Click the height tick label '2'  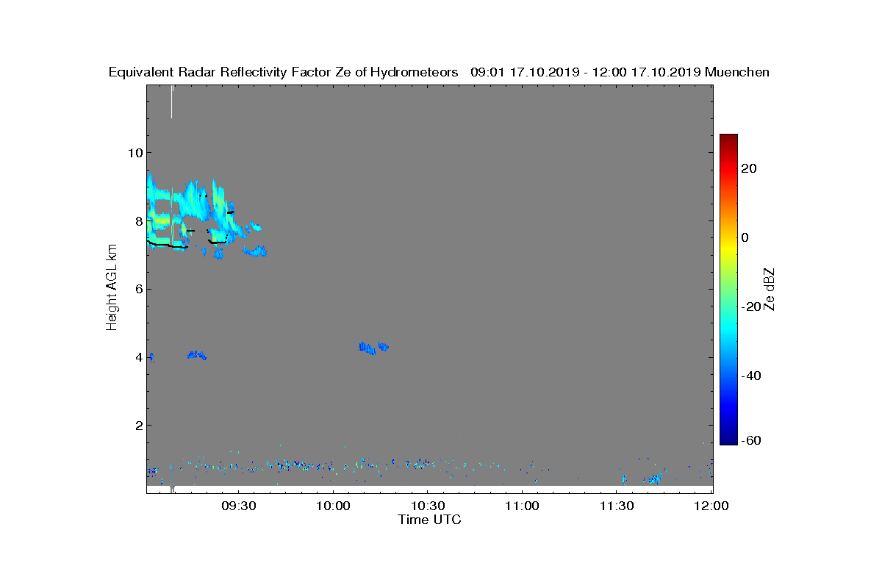pyautogui.click(x=137, y=426)
